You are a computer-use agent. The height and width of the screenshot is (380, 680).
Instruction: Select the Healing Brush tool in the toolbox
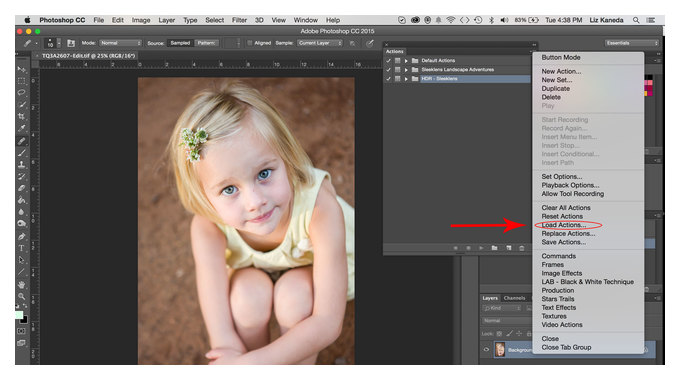pyautogui.click(x=21, y=141)
